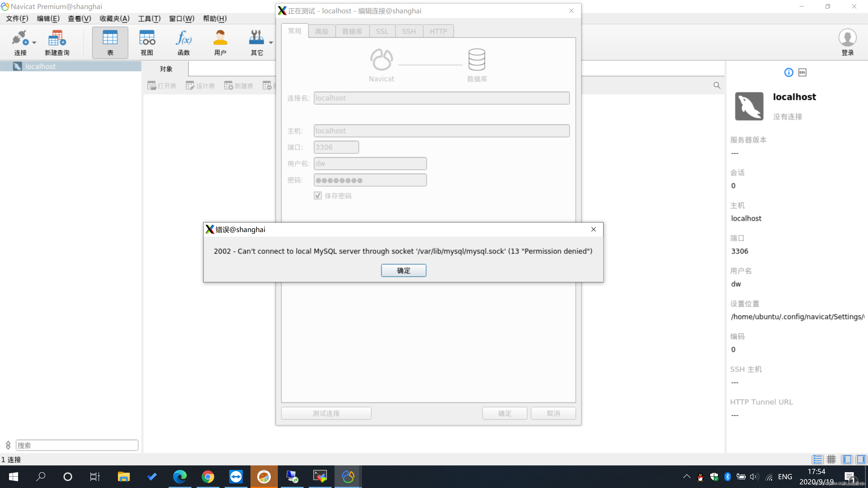
Task: Click 确定 in the connection dialog footer
Action: (505, 413)
